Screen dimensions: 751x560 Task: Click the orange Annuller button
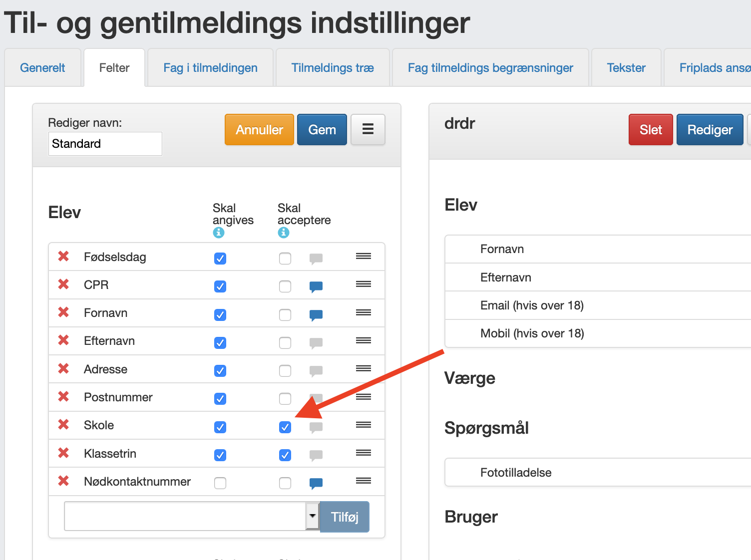tap(259, 130)
